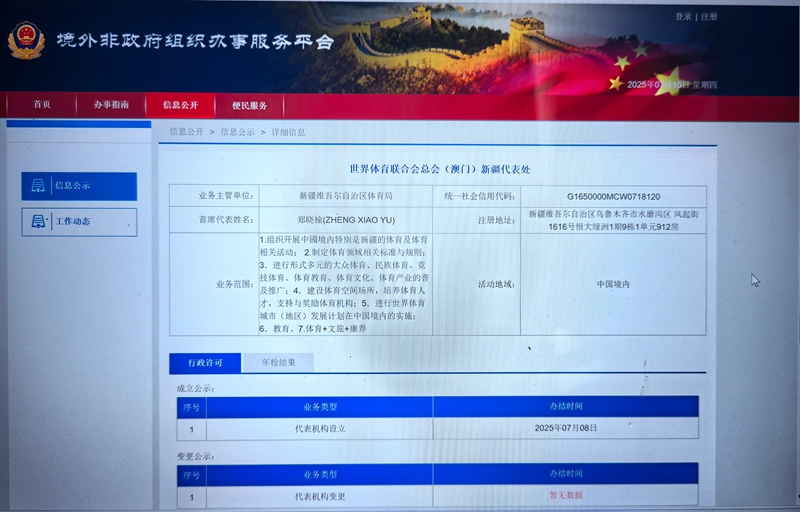The width and height of the screenshot is (800, 512).
Task: Click the 境外非政府组织办事服务平台 site title
Action: [x=195, y=41]
